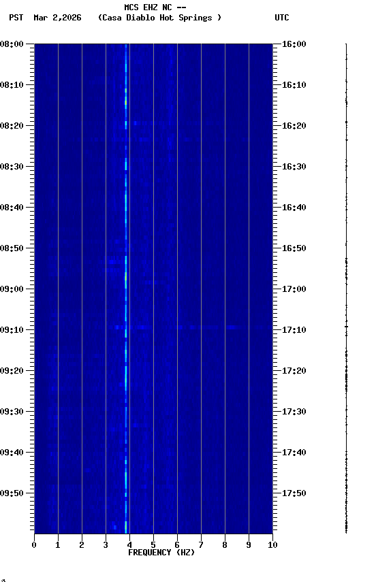Click the seismogram trace spike at 17:10
The width and height of the screenshot is (376, 588).
(346, 327)
